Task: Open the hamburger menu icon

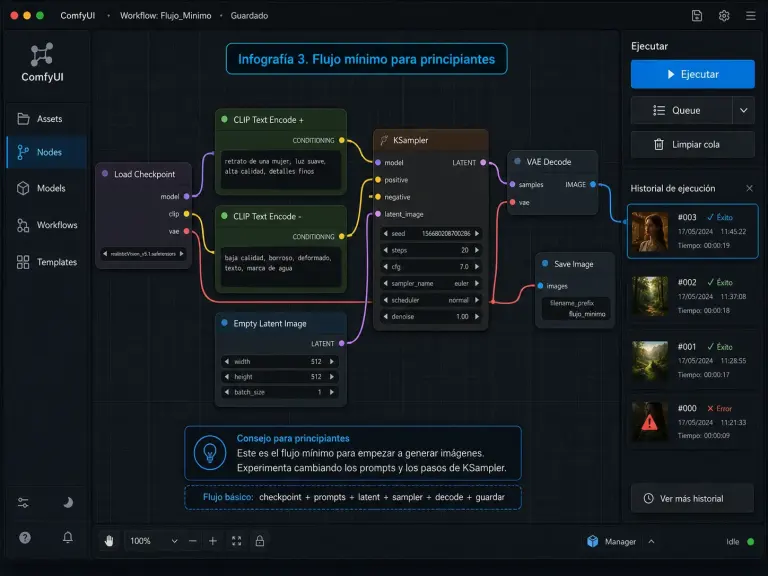Action: (750, 16)
